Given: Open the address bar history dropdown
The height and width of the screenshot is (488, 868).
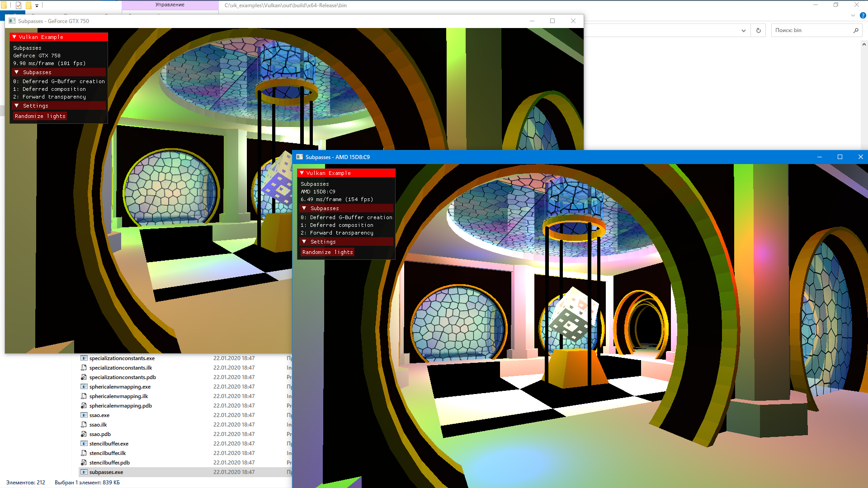Looking at the screenshot, I should coord(744,30).
